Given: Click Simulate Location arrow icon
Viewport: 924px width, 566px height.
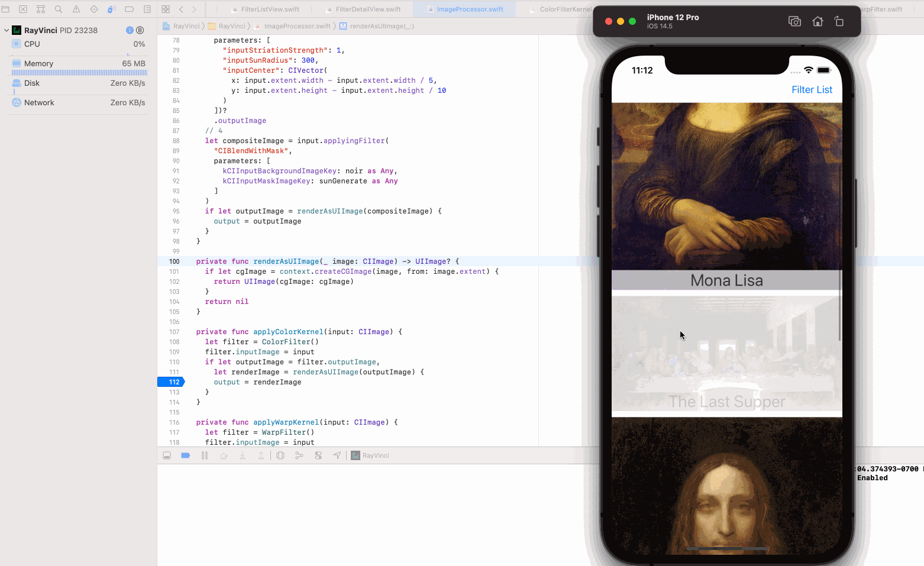Looking at the screenshot, I should click(337, 455).
